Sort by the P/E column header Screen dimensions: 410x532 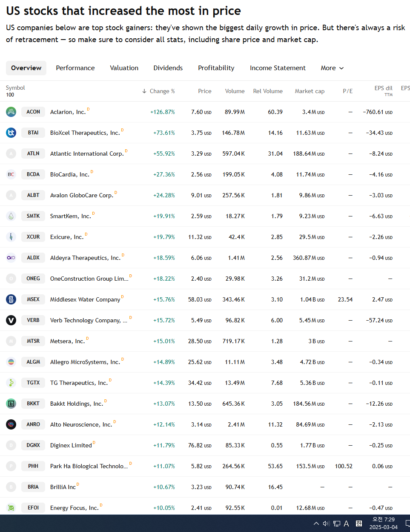[347, 91]
